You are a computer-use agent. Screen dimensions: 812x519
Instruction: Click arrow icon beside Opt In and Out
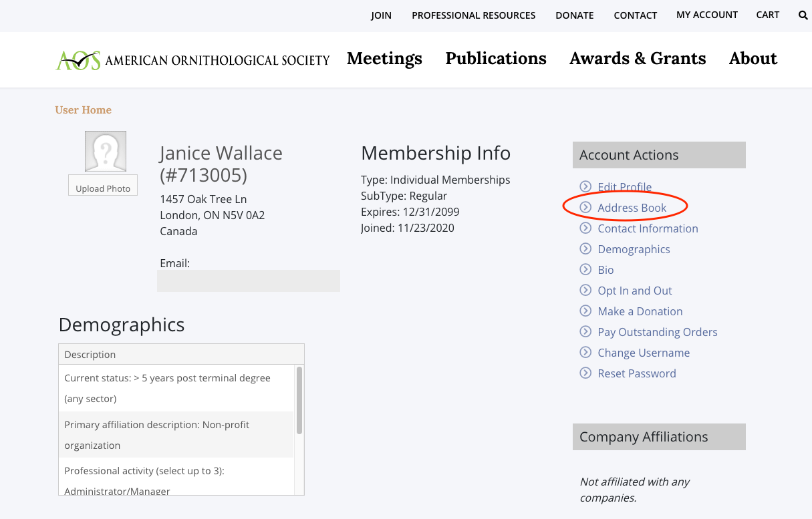click(585, 291)
